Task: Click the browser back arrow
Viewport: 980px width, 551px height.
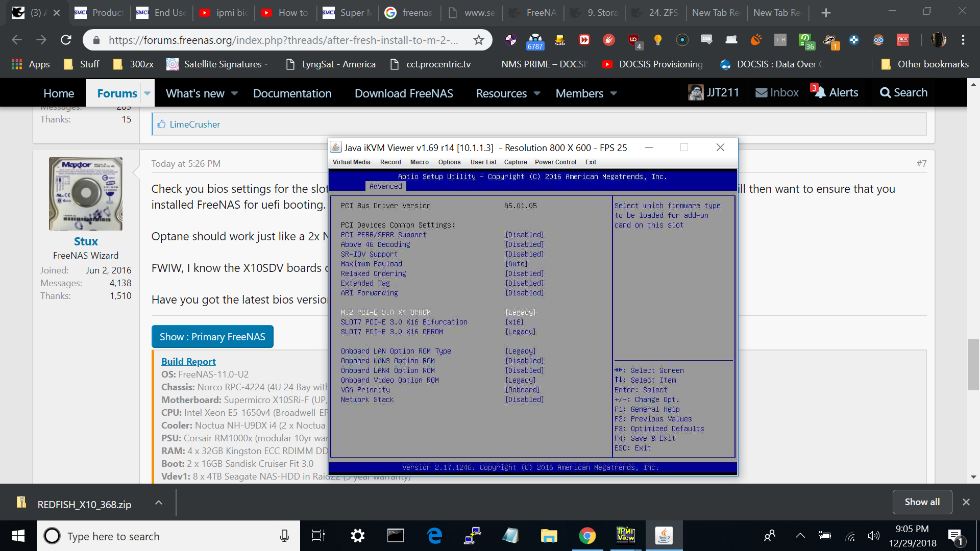Action: (x=17, y=40)
